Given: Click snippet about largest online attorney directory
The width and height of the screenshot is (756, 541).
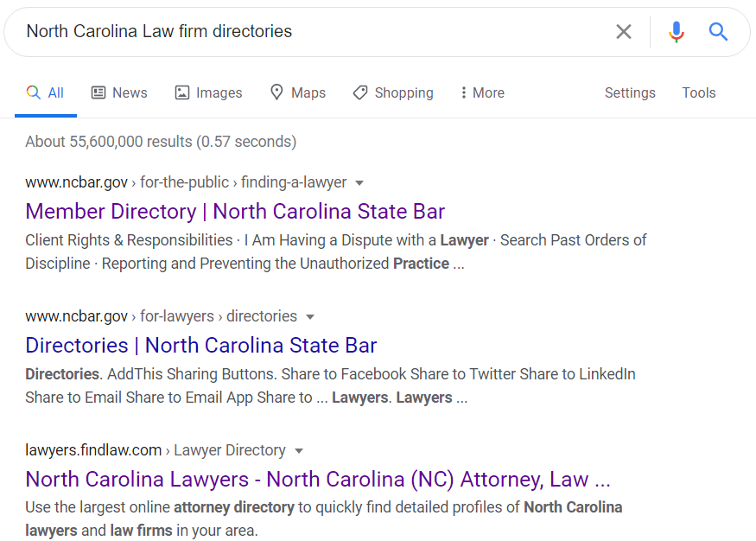Looking at the screenshot, I should point(323,519).
